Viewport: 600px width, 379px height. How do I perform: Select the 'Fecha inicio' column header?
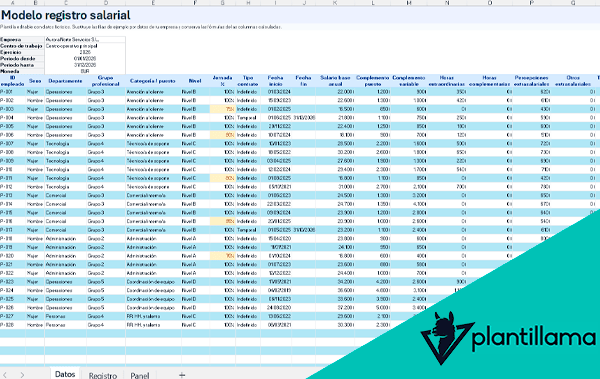tap(276, 81)
